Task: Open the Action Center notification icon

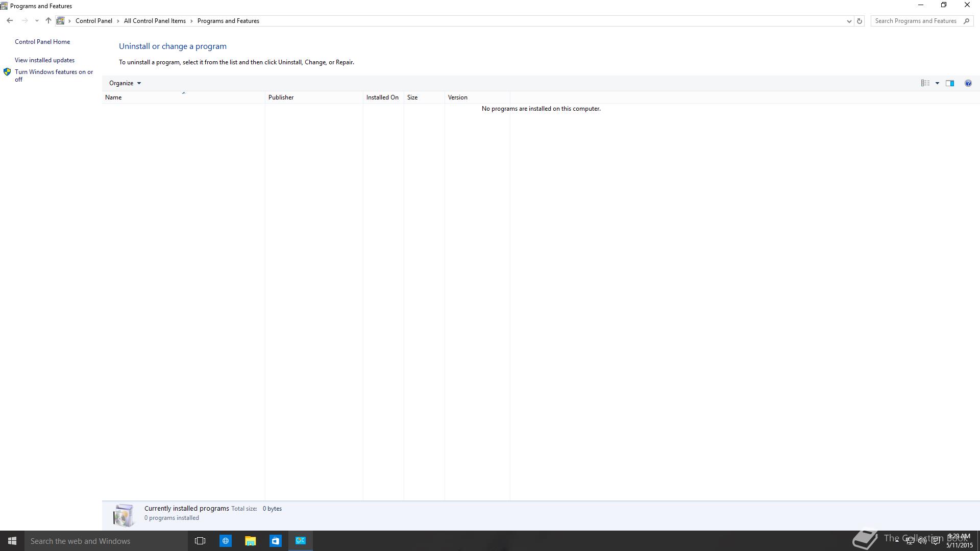Action: click(x=936, y=541)
